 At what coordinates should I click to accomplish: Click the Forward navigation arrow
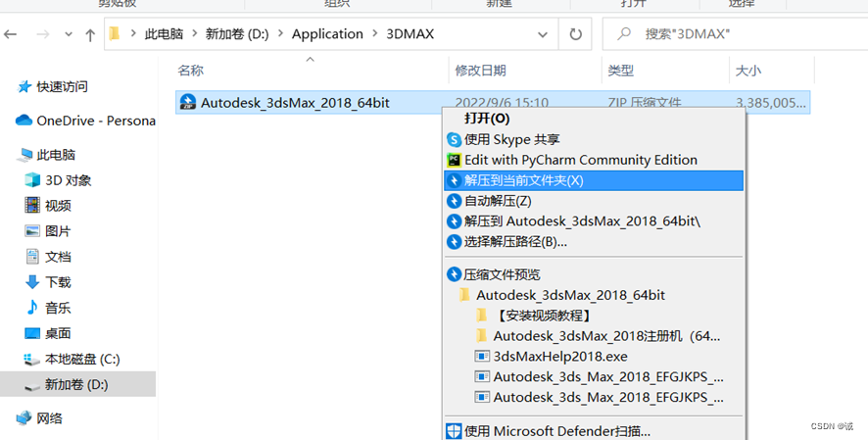tap(43, 34)
